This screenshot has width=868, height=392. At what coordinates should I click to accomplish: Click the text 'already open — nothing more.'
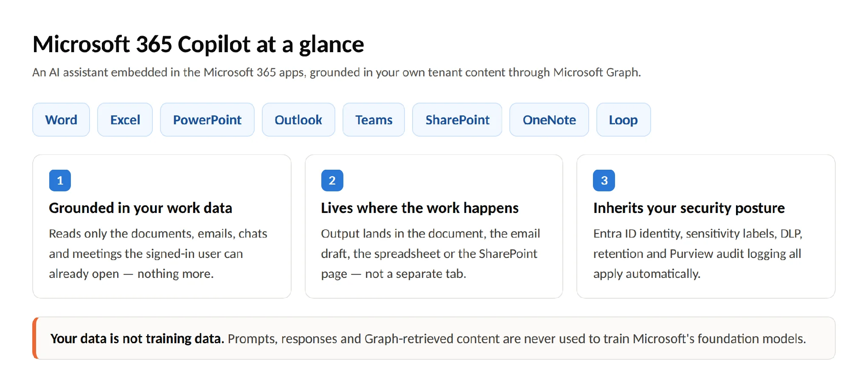click(x=131, y=274)
